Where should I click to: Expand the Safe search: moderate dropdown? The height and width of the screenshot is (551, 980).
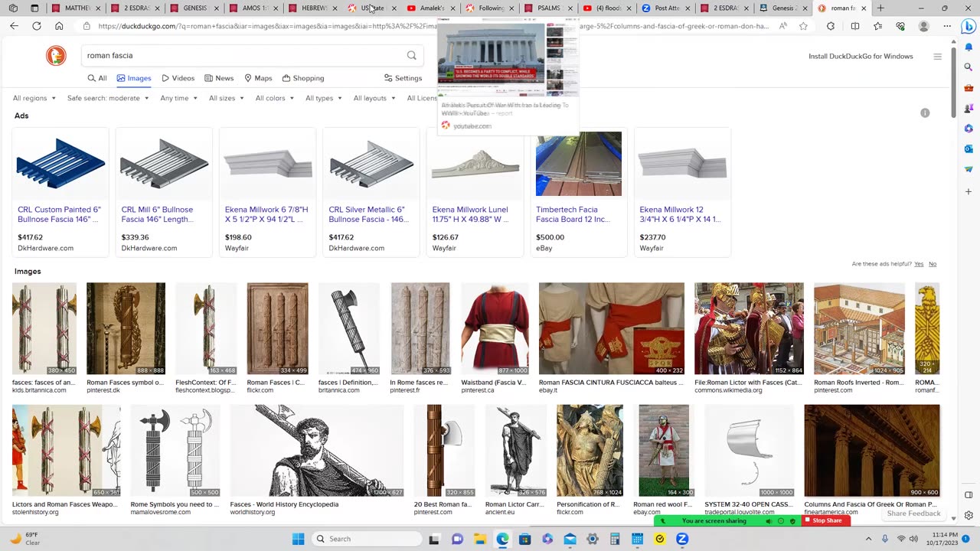pos(108,98)
